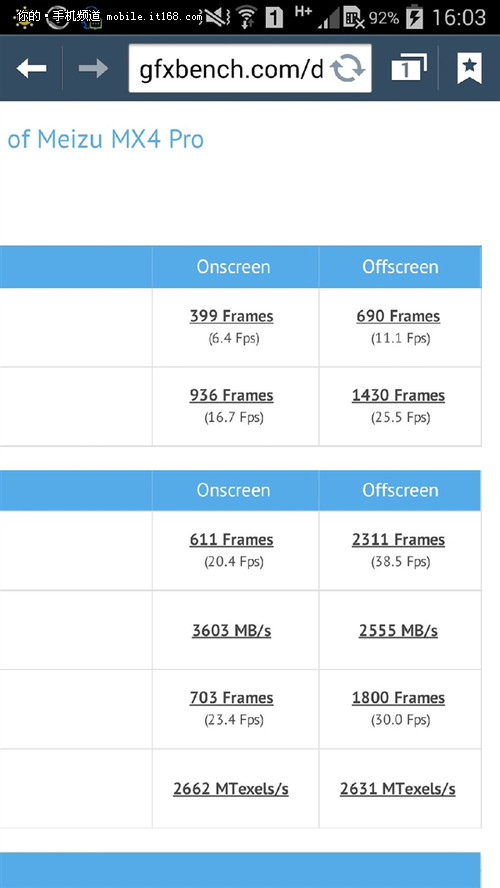Open the bookmarks star icon

coord(469,68)
